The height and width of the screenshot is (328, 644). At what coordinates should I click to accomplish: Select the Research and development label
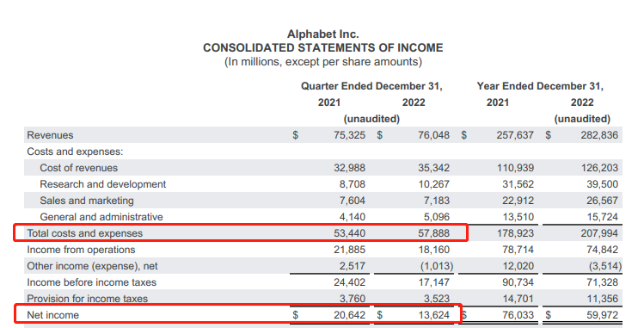[102, 184]
